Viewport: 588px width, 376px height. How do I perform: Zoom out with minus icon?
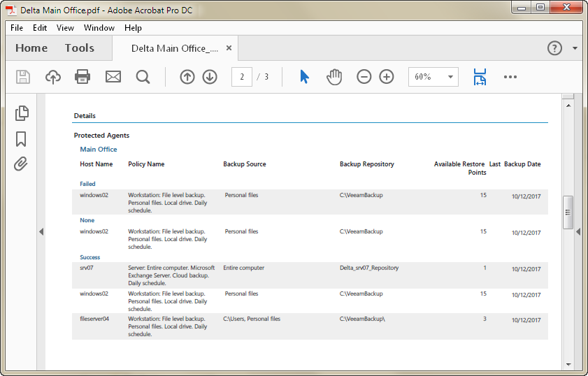coord(364,77)
